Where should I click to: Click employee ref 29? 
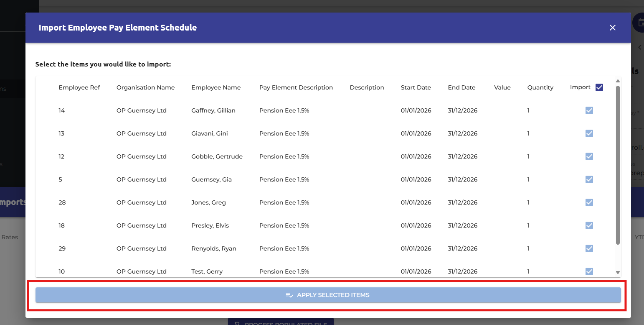pos(62,248)
